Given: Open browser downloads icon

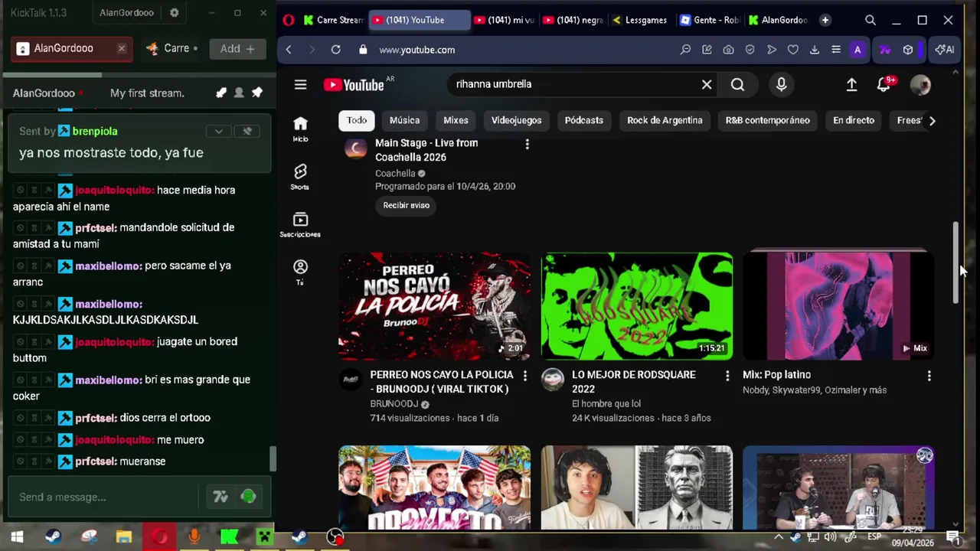Looking at the screenshot, I should tap(815, 50).
